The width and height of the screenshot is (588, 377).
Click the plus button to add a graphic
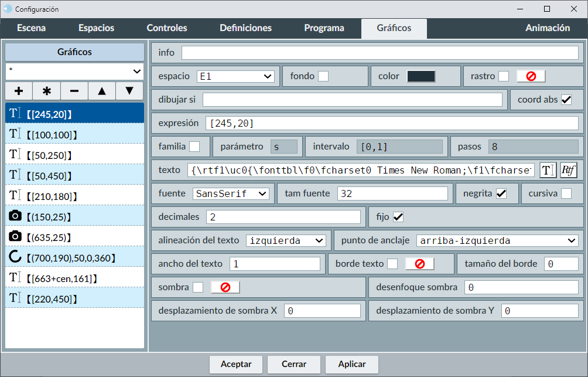pyautogui.click(x=19, y=91)
